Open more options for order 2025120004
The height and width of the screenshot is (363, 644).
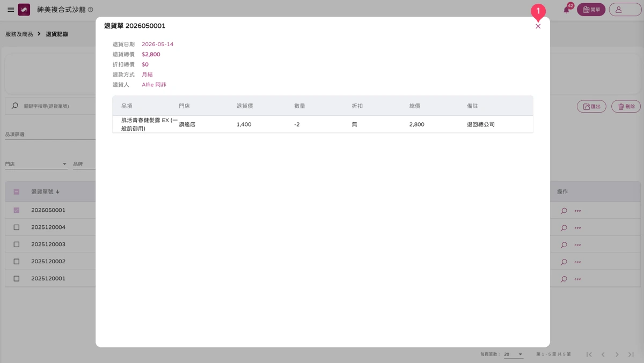[x=577, y=228]
